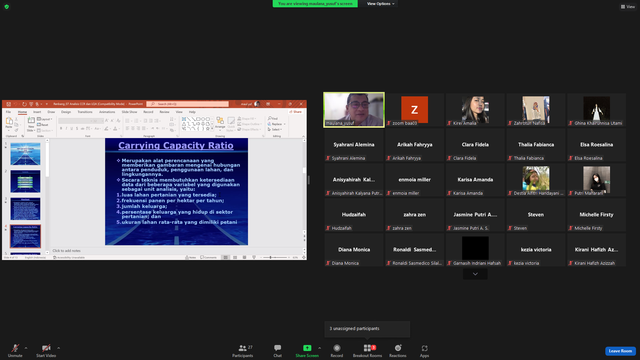Open the slide Layout dropdown

pos(44,119)
